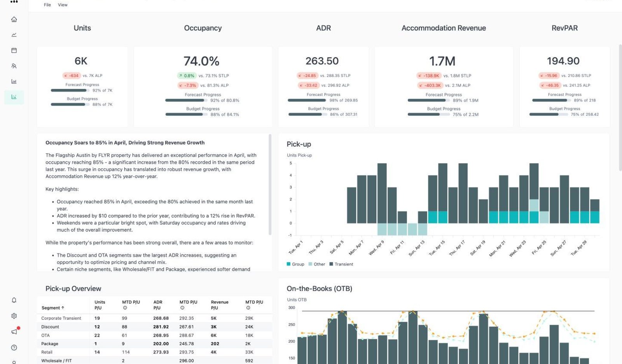The height and width of the screenshot is (364, 622).
Task: Click the Units card Budget Progress bar
Action: pyautogui.click(x=70, y=104)
